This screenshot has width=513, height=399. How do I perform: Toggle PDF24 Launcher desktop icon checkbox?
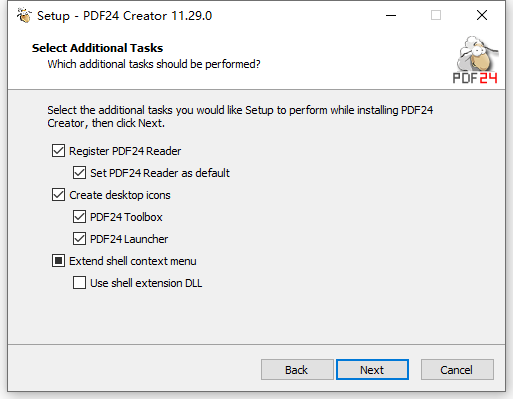coord(79,239)
